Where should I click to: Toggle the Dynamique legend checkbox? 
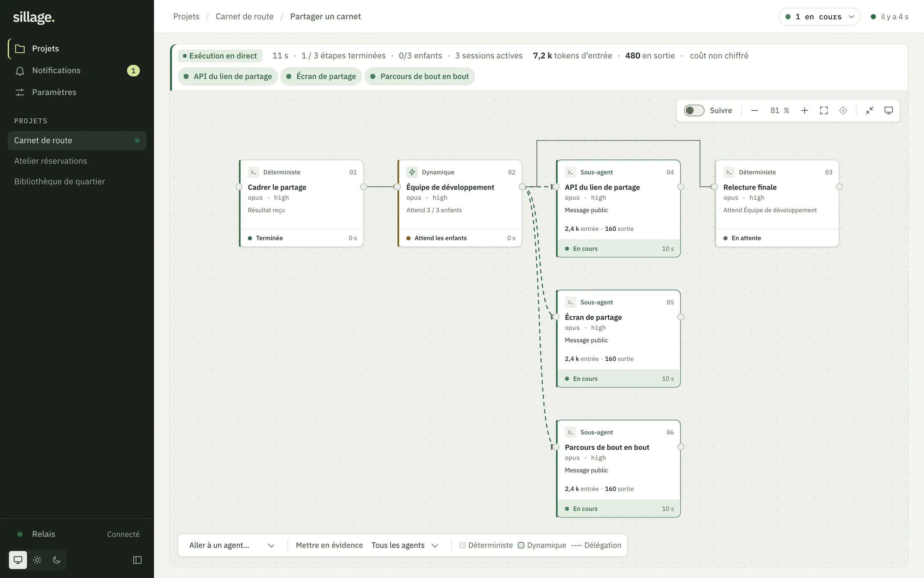tap(521, 545)
